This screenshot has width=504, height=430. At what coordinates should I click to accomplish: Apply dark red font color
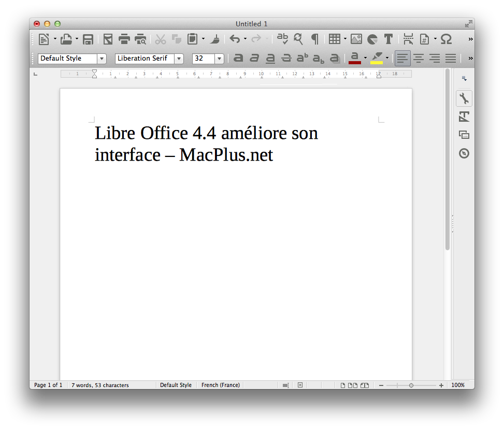click(x=354, y=58)
